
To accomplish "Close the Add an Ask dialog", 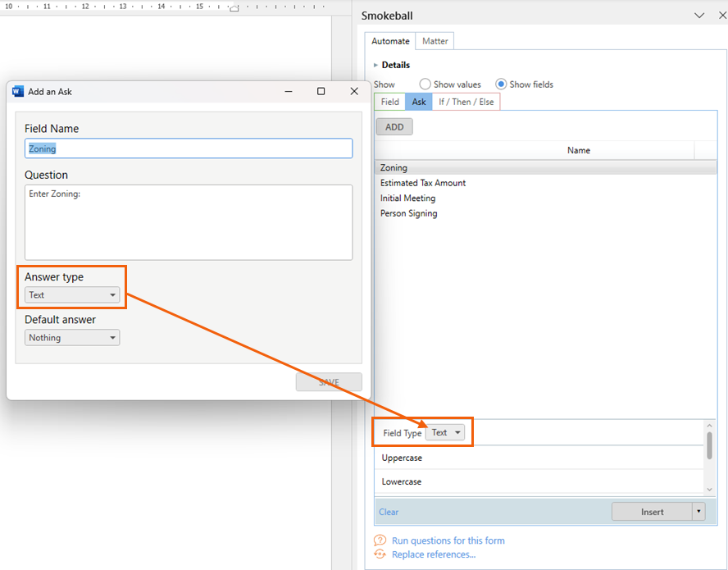I will coord(354,92).
